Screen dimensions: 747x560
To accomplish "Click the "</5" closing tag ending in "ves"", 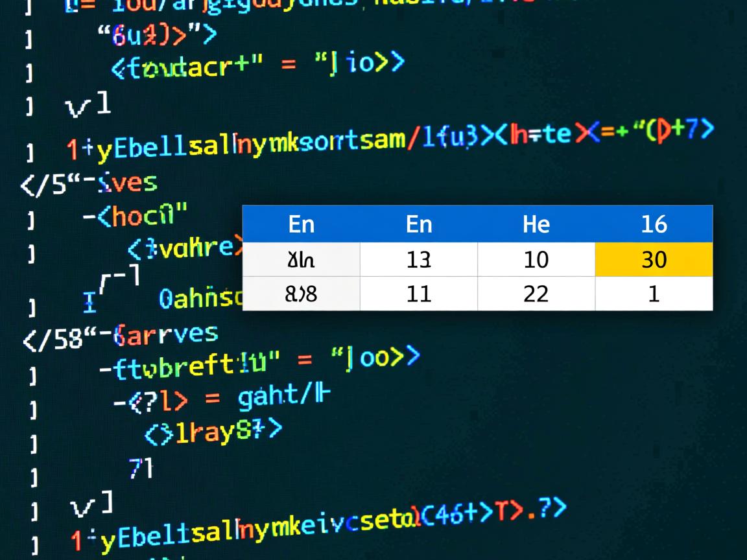I will click(x=89, y=184).
